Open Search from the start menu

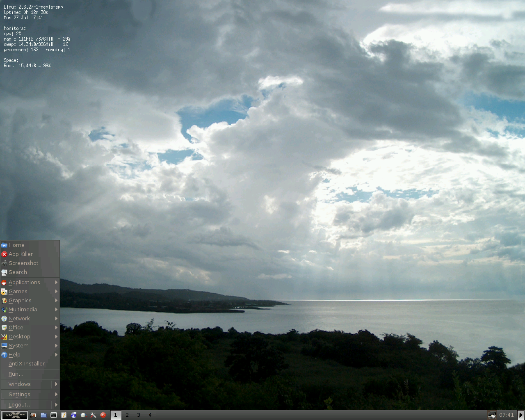[30, 272]
